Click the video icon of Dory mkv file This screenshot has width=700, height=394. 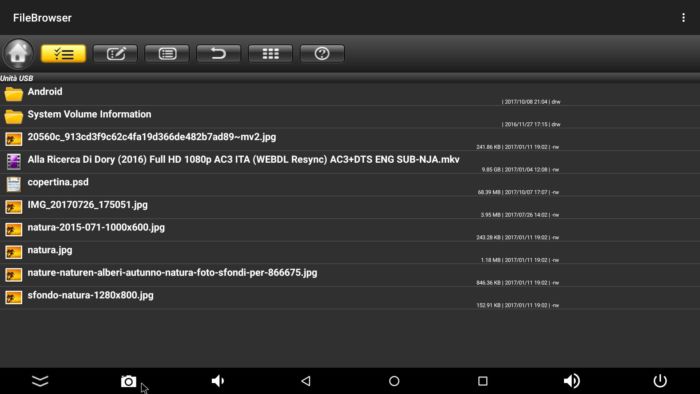pyautogui.click(x=14, y=162)
